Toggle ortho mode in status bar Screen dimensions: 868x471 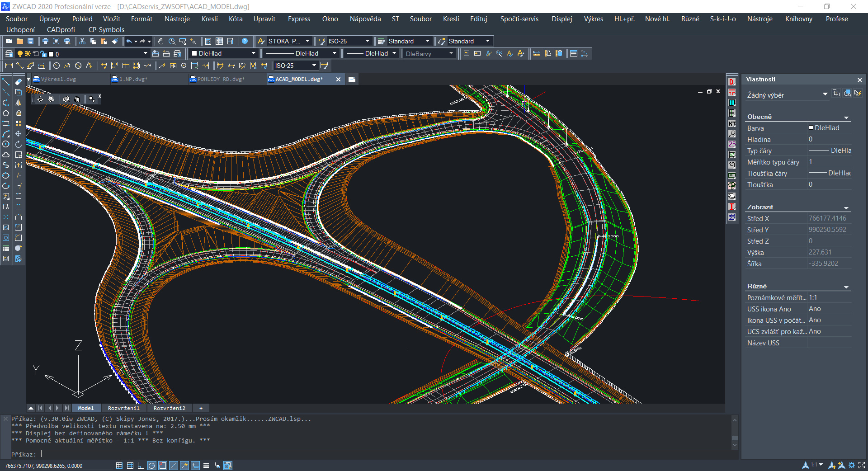141,466
